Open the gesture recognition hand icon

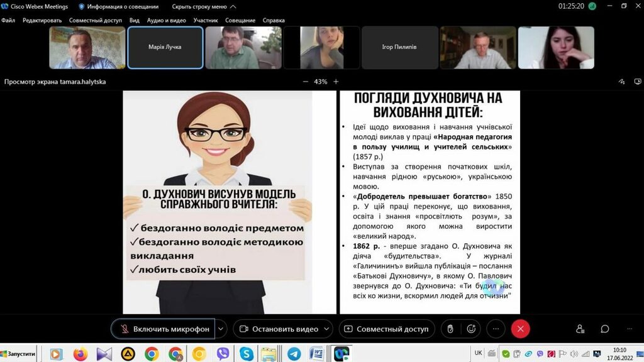click(450, 329)
